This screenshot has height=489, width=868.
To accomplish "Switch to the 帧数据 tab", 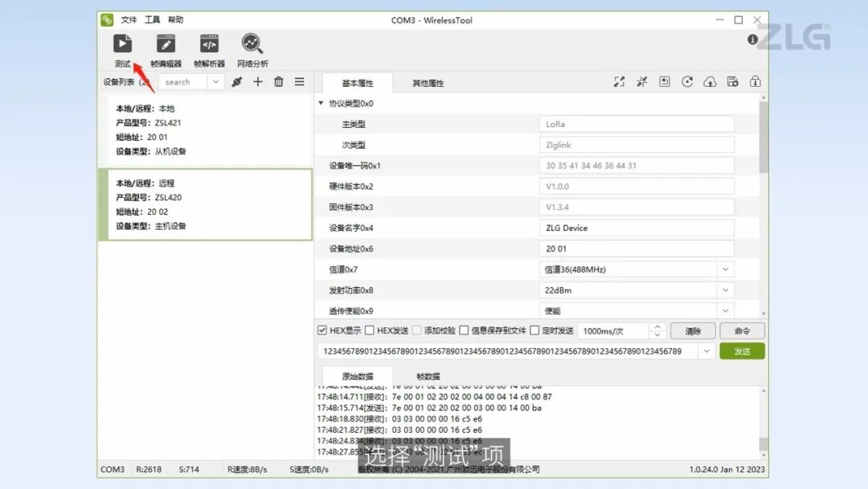I will tap(428, 376).
